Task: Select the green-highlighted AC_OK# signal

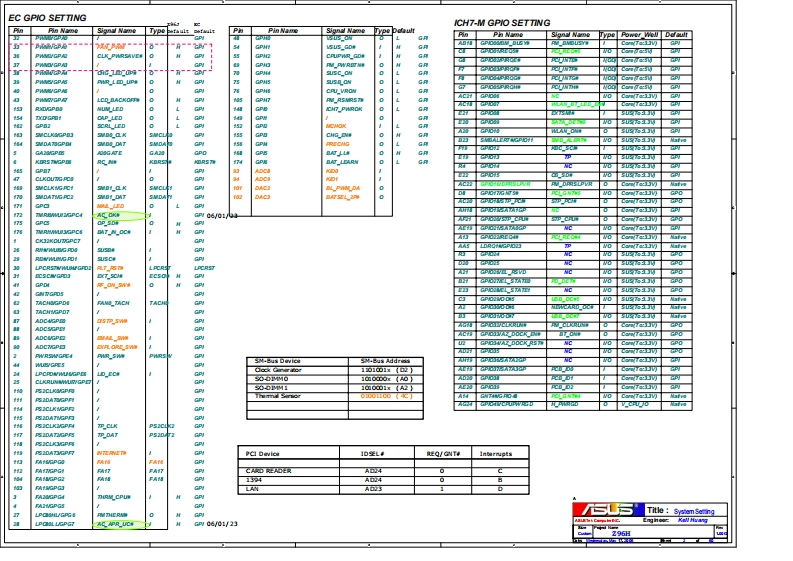Action: [x=107, y=215]
